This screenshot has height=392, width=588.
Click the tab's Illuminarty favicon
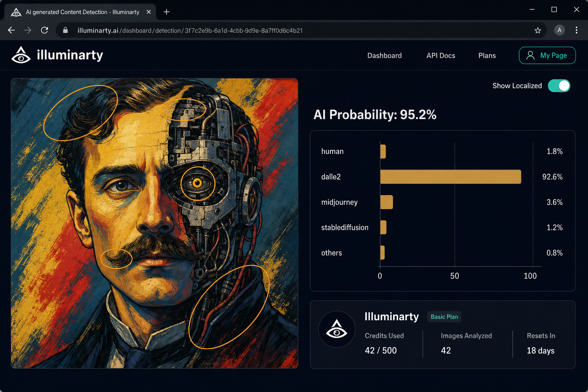pos(16,12)
